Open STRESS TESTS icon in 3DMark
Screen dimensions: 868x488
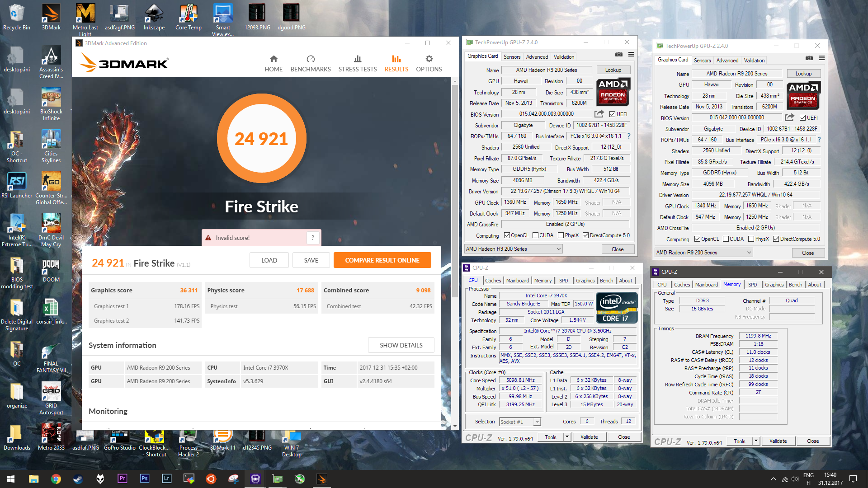pyautogui.click(x=358, y=59)
